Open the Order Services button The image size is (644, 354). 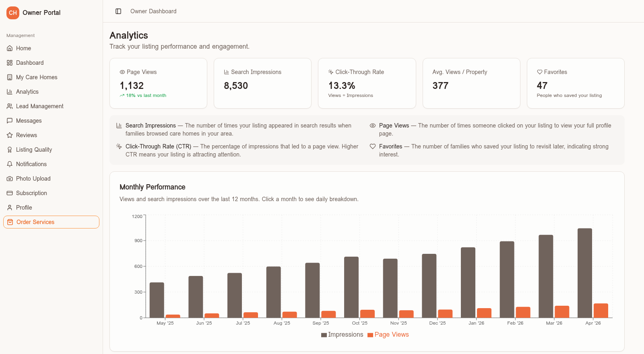tap(51, 222)
